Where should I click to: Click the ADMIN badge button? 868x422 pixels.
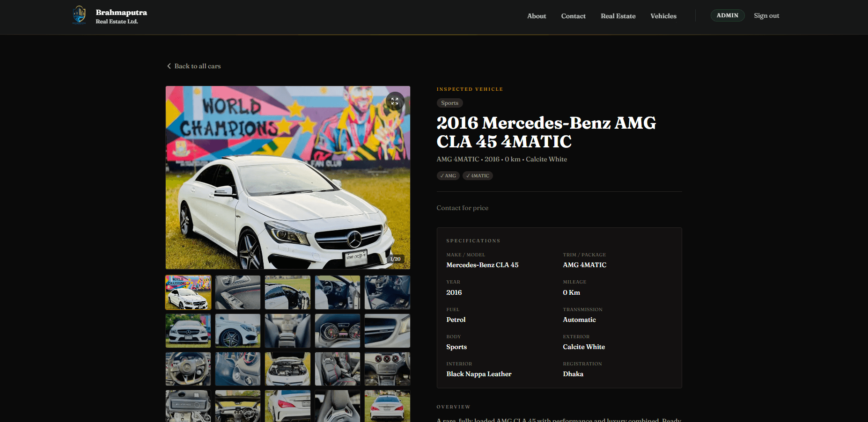click(727, 15)
